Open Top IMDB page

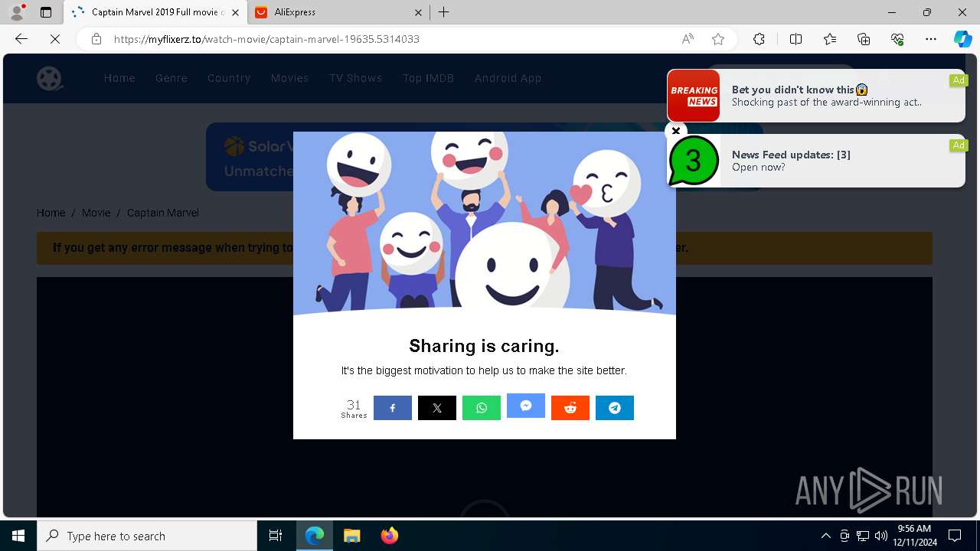point(428,78)
